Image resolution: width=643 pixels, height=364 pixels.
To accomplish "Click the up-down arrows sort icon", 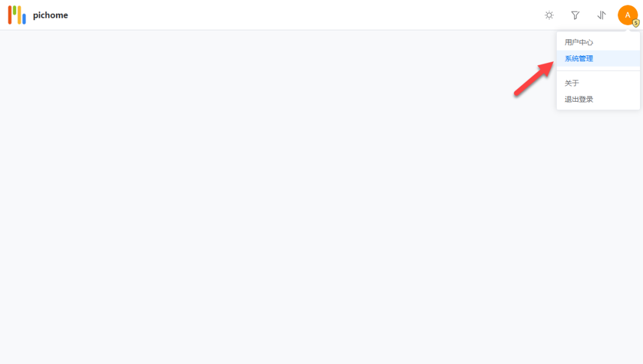I will click(x=601, y=15).
